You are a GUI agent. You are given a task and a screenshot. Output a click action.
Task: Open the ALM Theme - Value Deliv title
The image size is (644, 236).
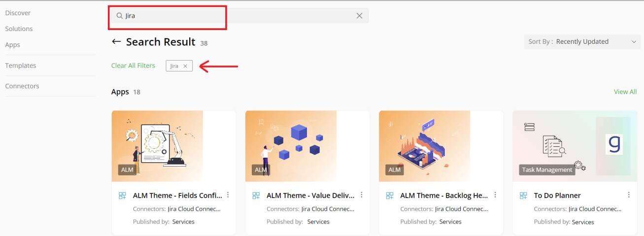[311, 196]
